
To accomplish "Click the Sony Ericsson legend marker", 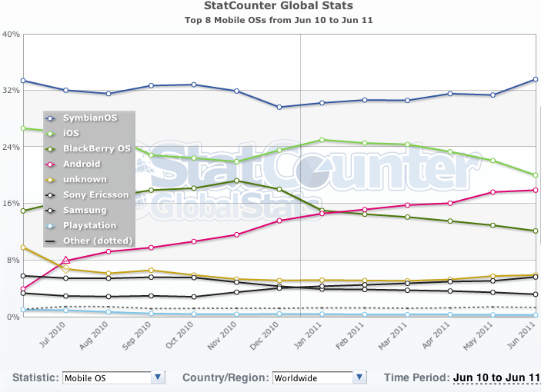I will [x=51, y=194].
